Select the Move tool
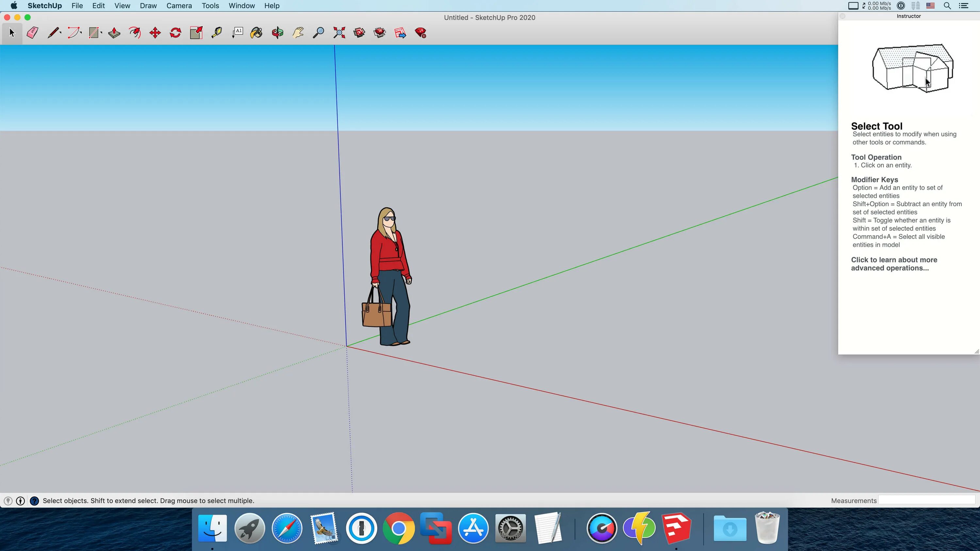980x551 pixels. click(x=155, y=33)
